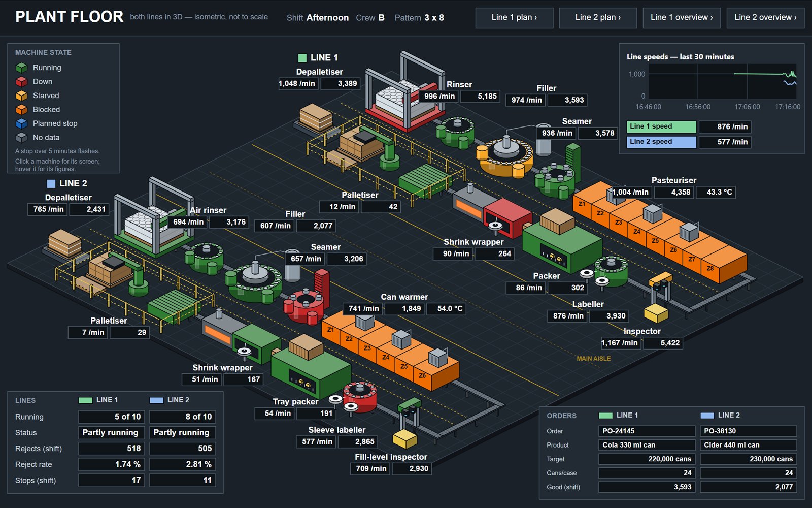The height and width of the screenshot is (508, 812).
Task: Select the red Line 2 seamer machine
Action: click(304, 305)
